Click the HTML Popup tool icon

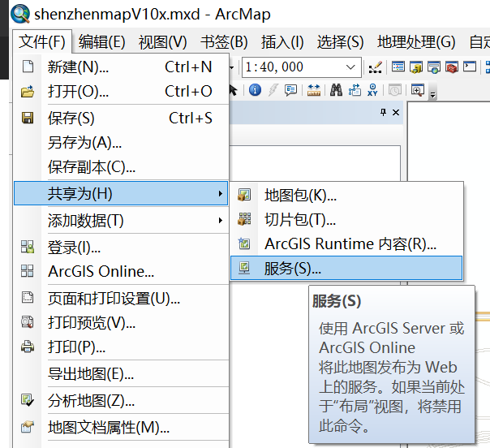pos(290,90)
